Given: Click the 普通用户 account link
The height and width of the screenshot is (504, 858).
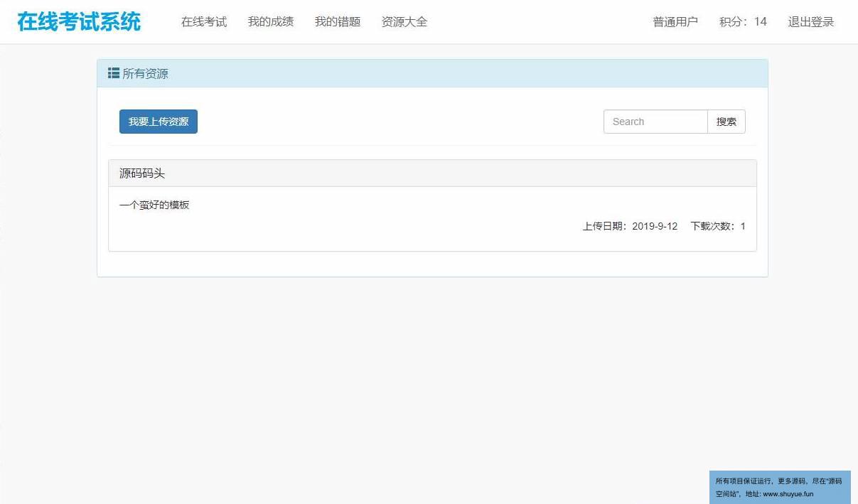Looking at the screenshot, I should [x=675, y=22].
